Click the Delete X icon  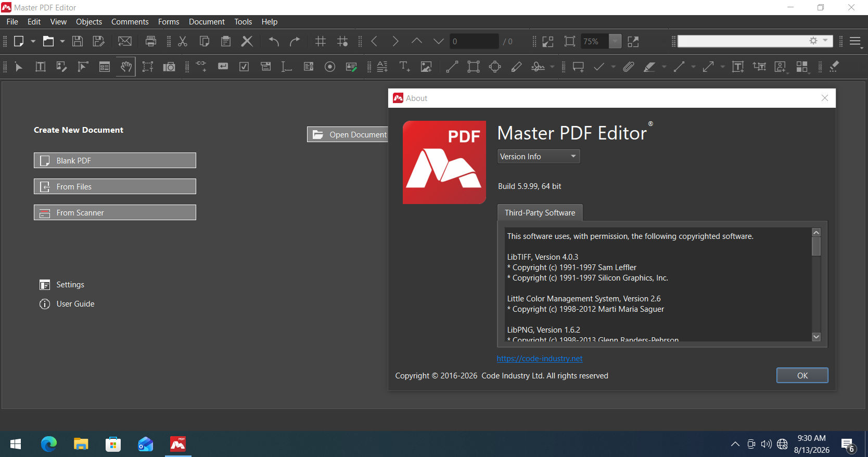[x=247, y=41]
